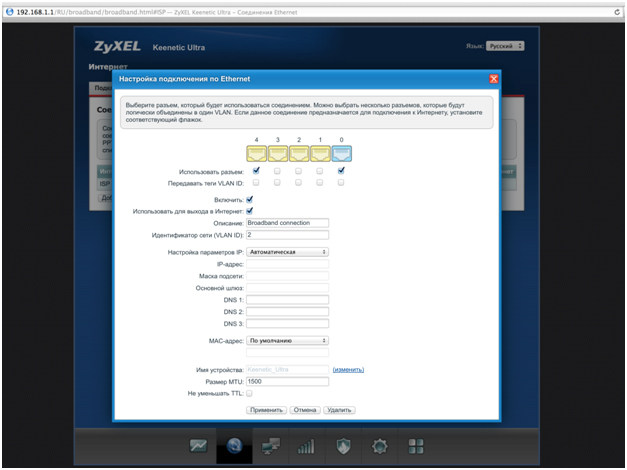Open the System settings gear icon
The image size is (627, 470).
point(380,446)
